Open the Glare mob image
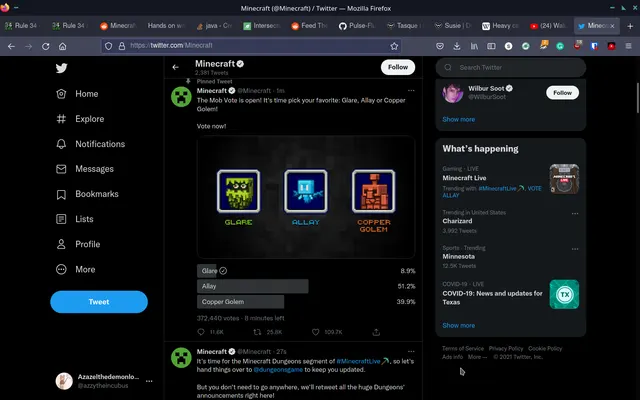Image resolution: width=640 pixels, height=400 pixels. 238,191
